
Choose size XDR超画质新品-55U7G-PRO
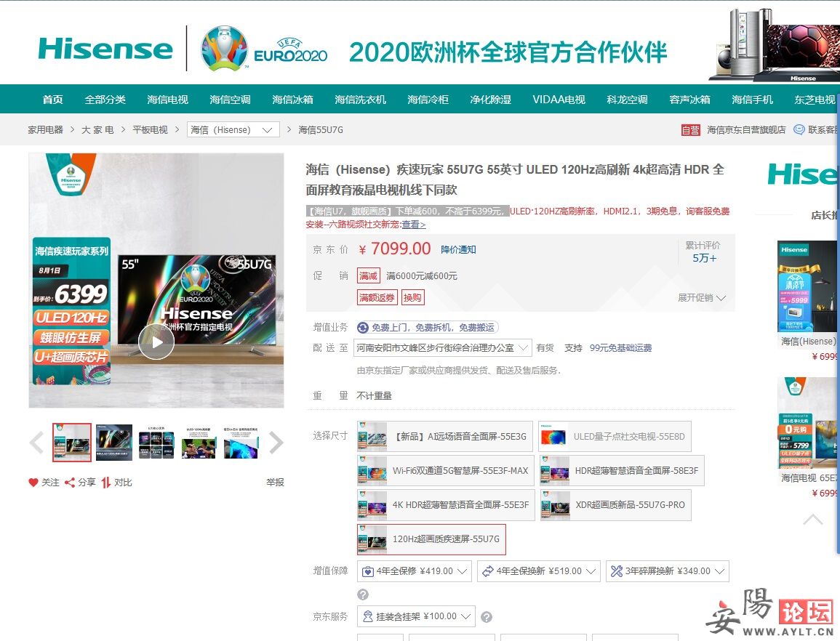coord(615,504)
